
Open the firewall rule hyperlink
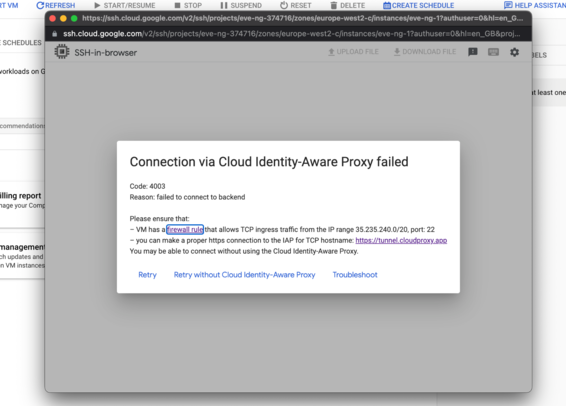tap(185, 230)
